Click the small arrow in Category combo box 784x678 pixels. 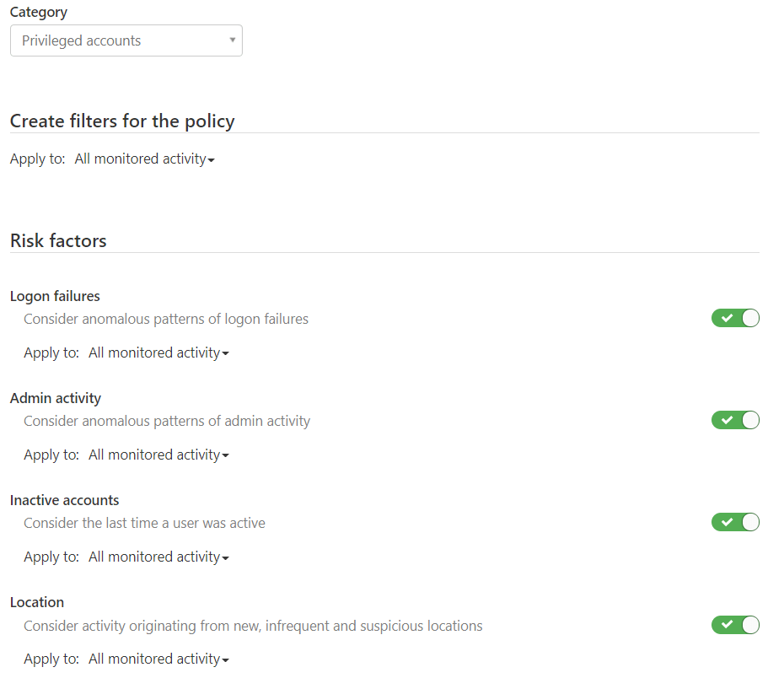point(233,40)
